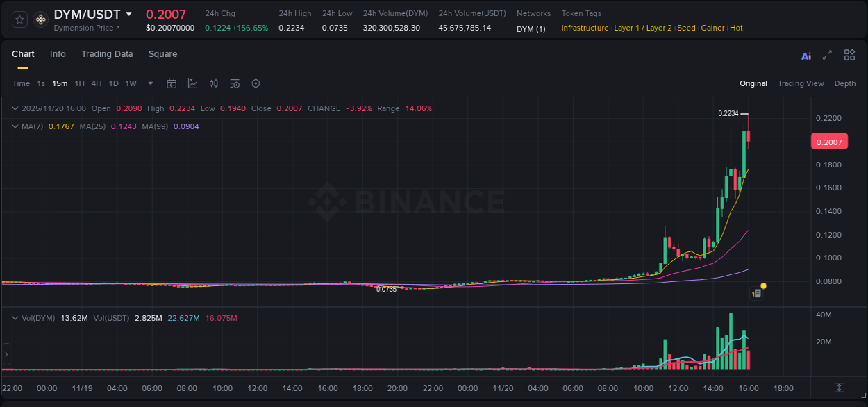Open the DYM/USDT pair dropdown
The height and width of the screenshot is (407, 868).
[x=131, y=14]
